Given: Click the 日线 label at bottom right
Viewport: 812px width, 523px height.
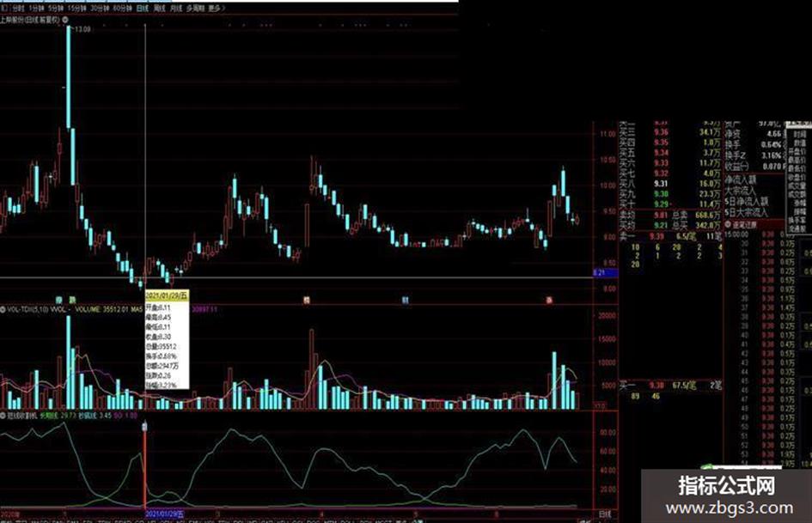Looking at the screenshot, I should (x=605, y=514).
